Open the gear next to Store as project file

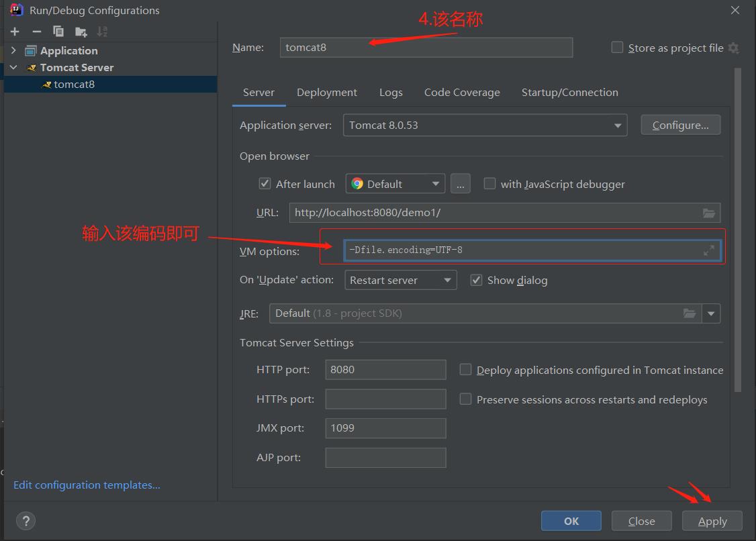coord(733,48)
